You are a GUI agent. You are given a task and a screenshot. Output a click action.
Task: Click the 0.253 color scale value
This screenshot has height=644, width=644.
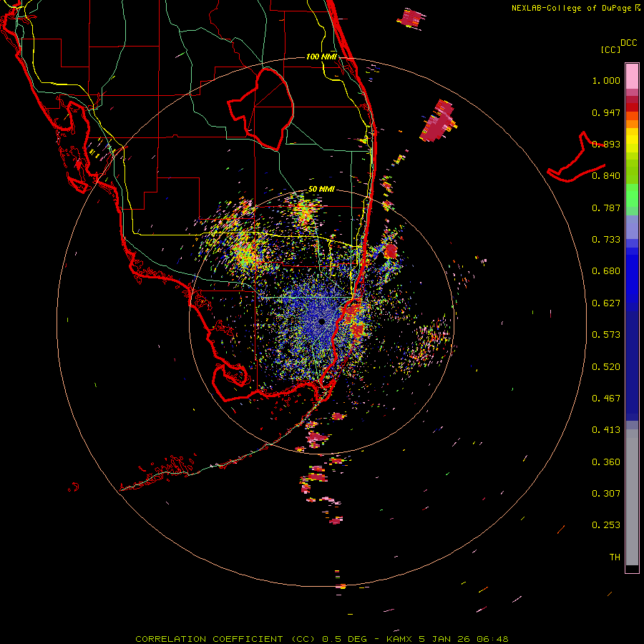coord(606,525)
